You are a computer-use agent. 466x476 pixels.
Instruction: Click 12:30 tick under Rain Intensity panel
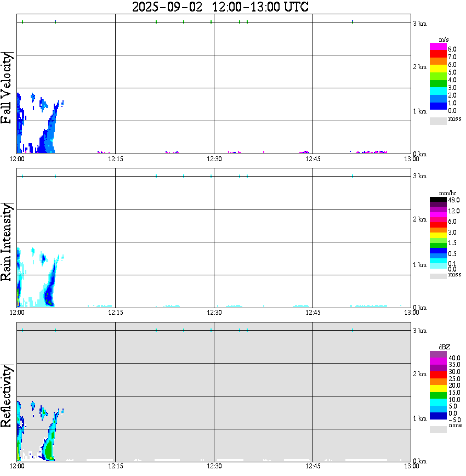pyautogui.click(x=214, y=313)
